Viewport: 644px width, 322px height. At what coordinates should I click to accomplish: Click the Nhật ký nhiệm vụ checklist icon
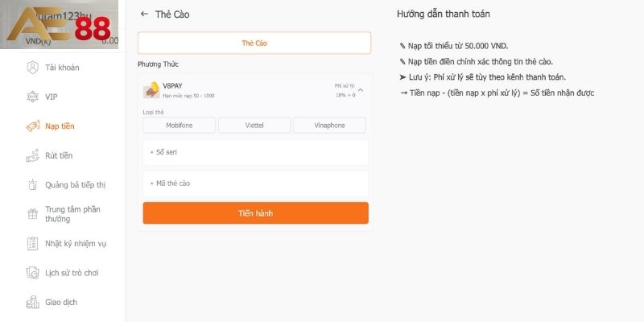tap(32, 244)
